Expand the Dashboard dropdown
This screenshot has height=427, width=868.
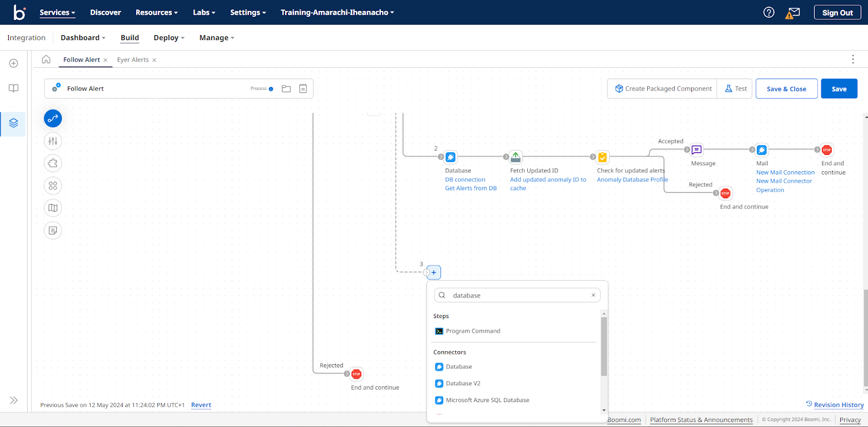[83, 38]
